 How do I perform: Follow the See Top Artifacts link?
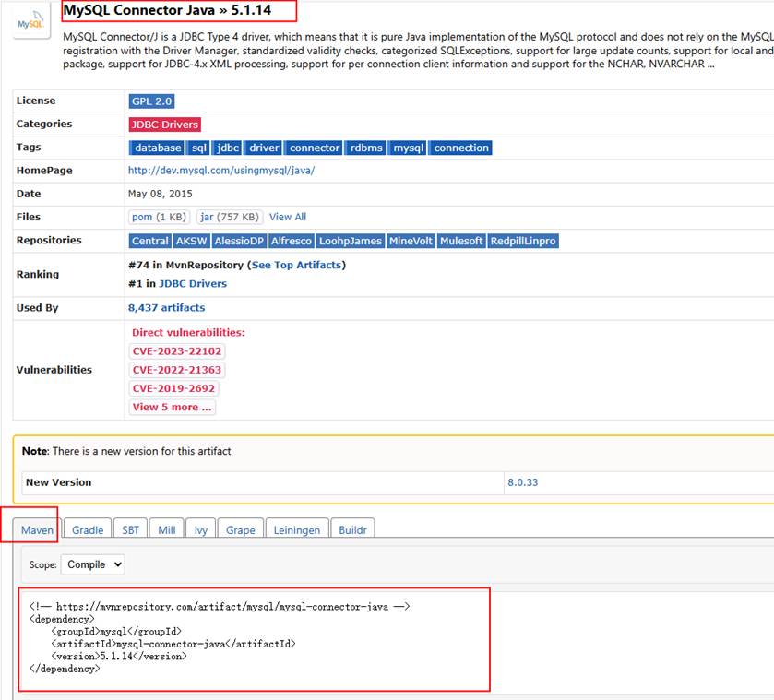[296, 265]
